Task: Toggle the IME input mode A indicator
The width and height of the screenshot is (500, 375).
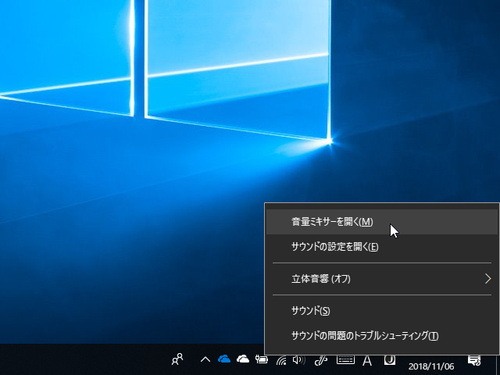Action: point(367,360)
